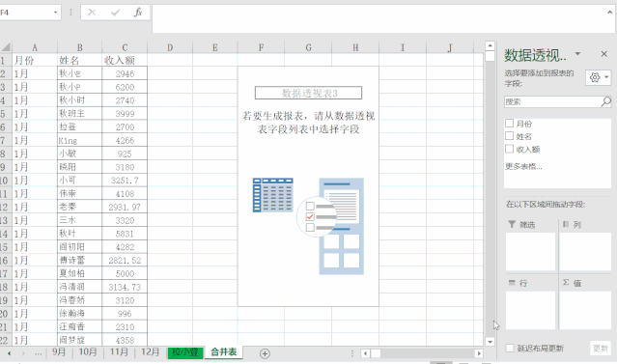Image resolution: width=617 pixels, height=364 pixels.
Task: Click the 更新 update button
Action: coord(601,348)
